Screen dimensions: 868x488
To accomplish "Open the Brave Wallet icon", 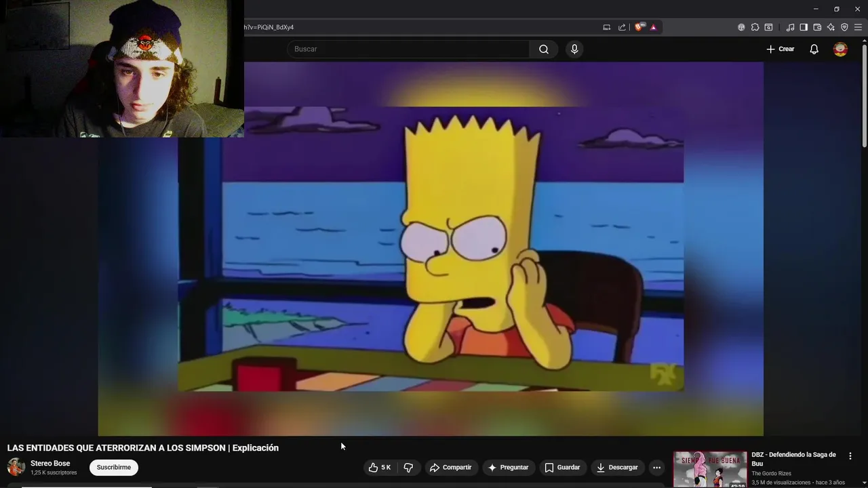I will 817,27.
